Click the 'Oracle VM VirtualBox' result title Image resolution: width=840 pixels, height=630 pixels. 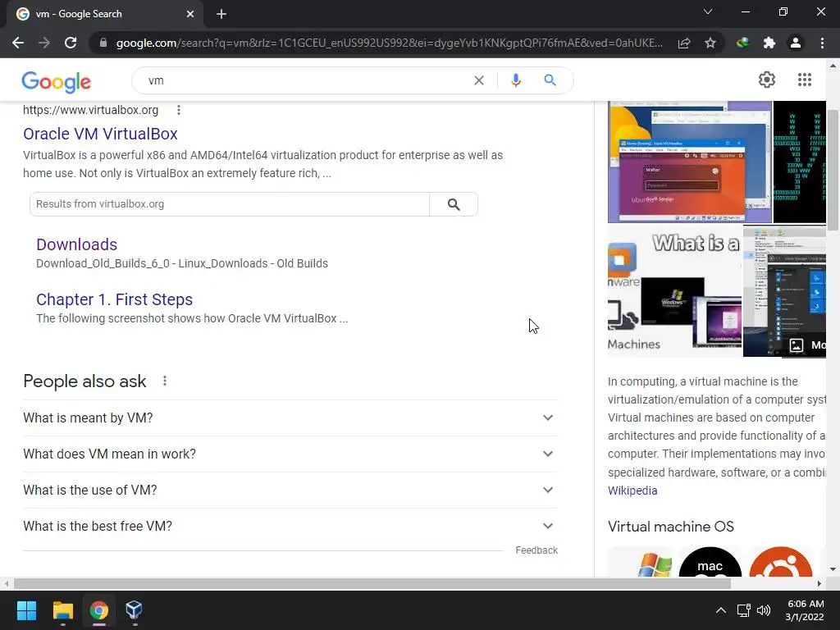coord(100,134)
